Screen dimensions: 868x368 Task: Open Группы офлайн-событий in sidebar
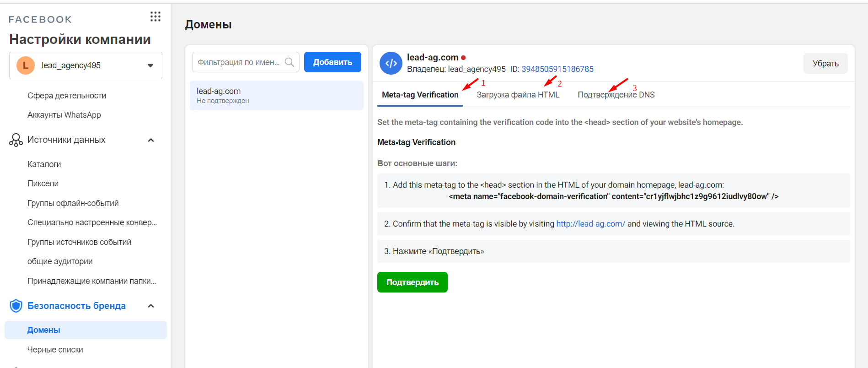pos(73,203)
